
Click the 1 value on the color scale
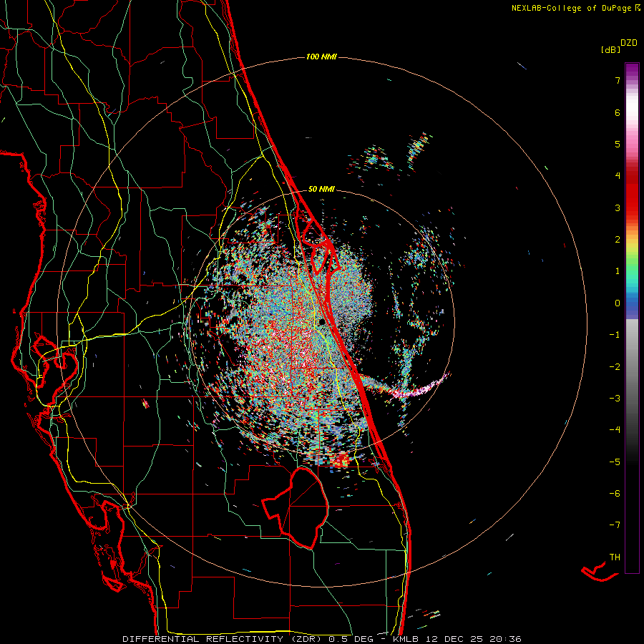pos(618,271)
